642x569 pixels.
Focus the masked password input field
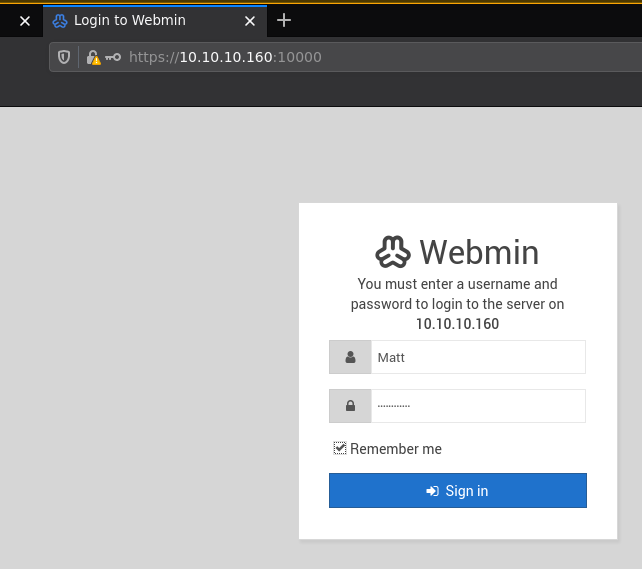click(477, 406)
